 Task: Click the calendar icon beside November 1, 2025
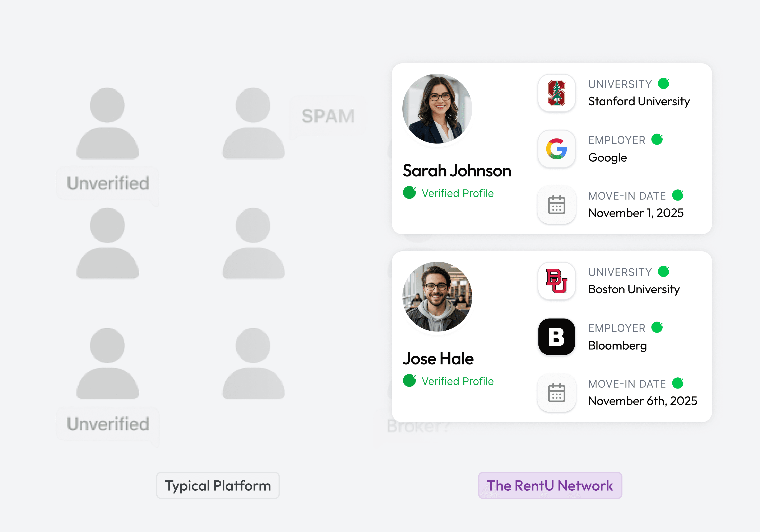coord(556,205)
